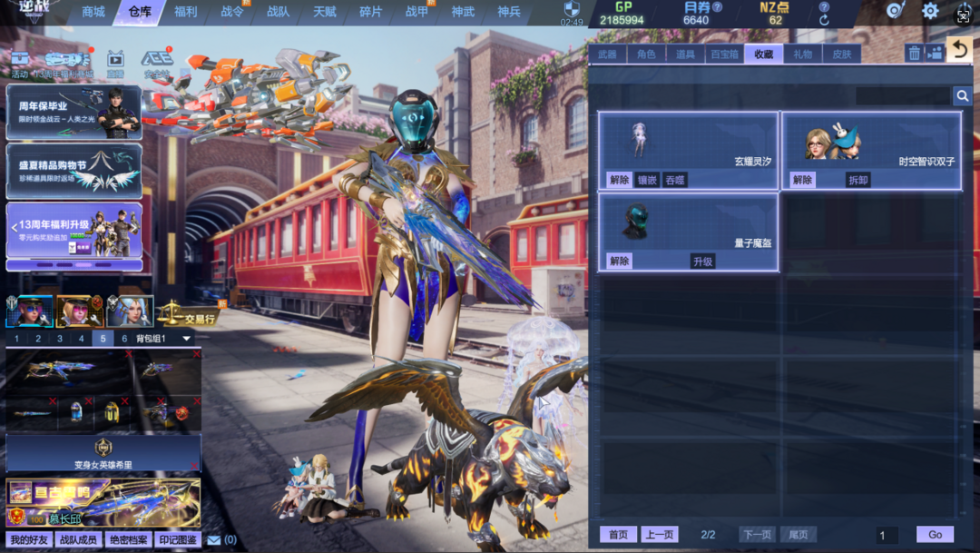Click the video camera icon beside the trash can
Image resolution: width=980 pixels, height=553 pixels.
point(935,54)
